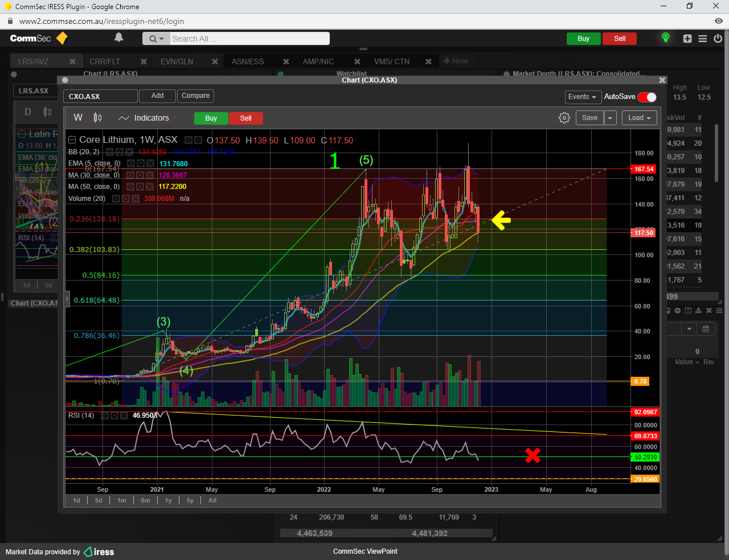Remove the MA (50, close, 0) indicator
Viewport: 729px width, 560px height.
click(150, 187)
